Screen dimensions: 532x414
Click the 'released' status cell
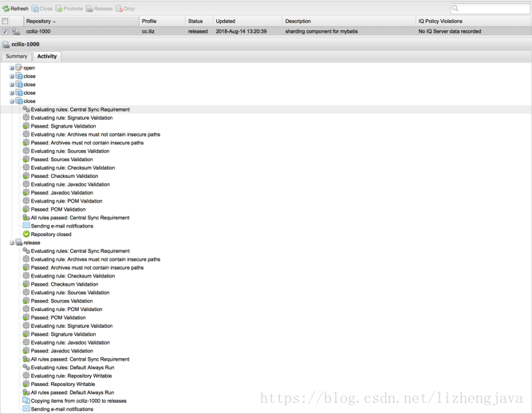click(x=198, y=31)
